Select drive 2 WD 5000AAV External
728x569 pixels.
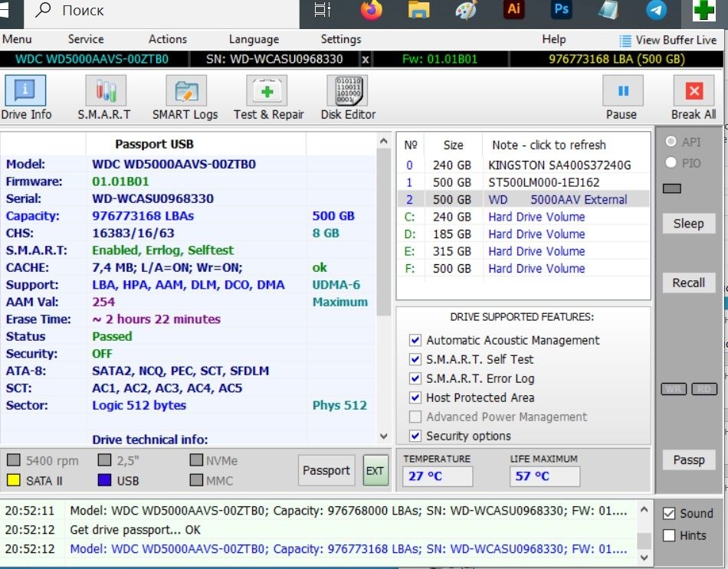pos(523,200)
